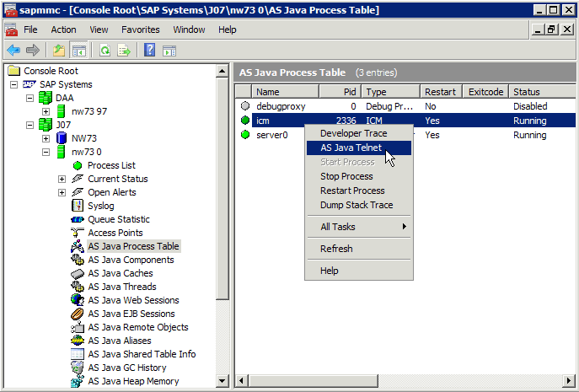Click the AS Java GC History icon
The image size is (579, 392).
tap(78, 368)
